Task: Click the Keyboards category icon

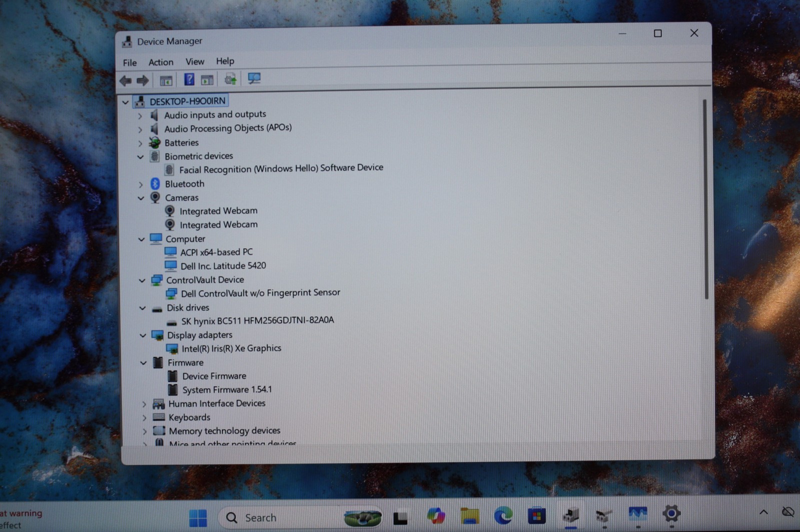Action: [159, 417]
